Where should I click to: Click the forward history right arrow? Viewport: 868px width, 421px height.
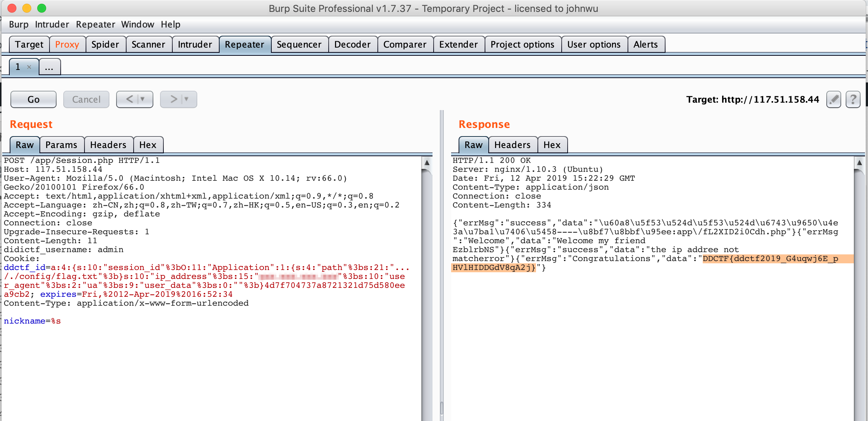173,99
